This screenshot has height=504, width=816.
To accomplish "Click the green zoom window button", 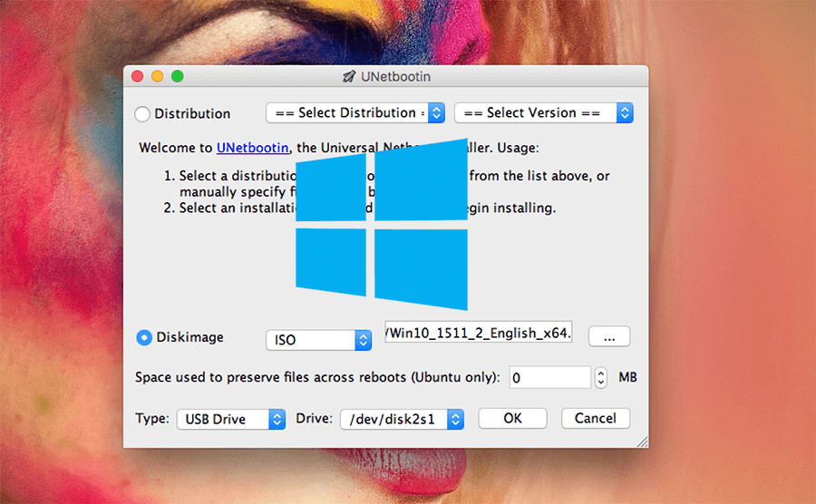I will (178, 76).
